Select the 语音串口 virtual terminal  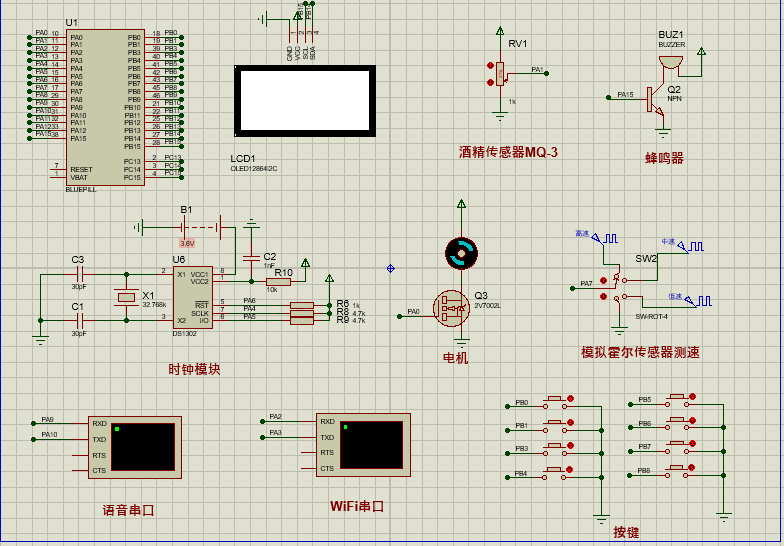coord(135,448)
